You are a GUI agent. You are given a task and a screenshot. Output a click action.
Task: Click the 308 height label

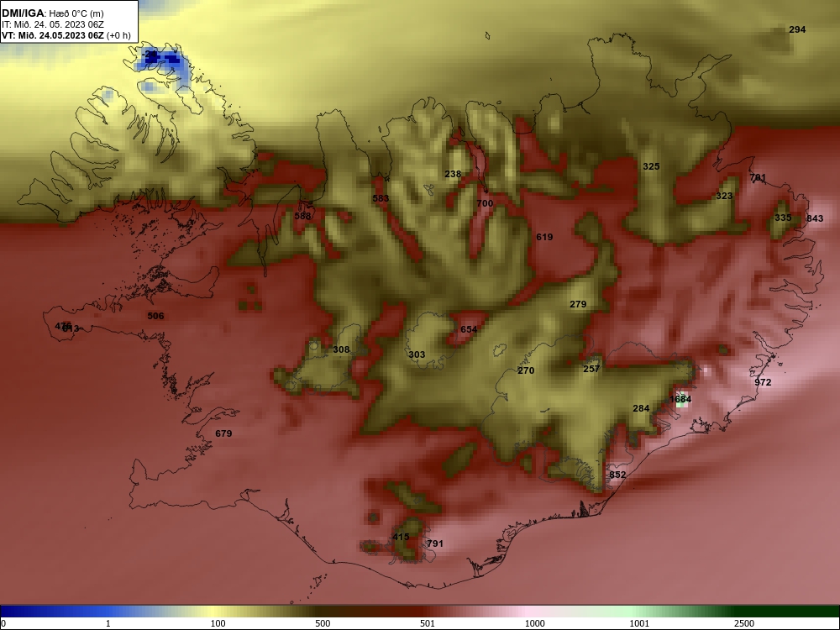click(341, 349)
